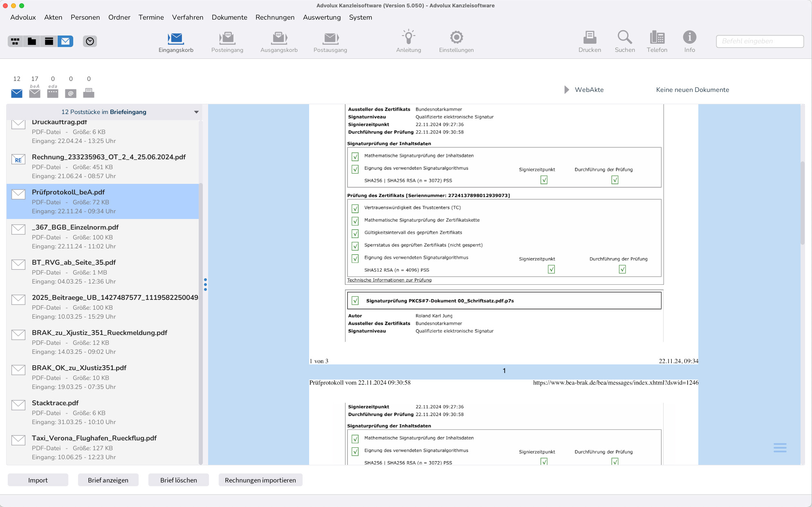This screenshot has height=507, width=812.
Task: Open the Termine menu
Action: pyautogui.click(x=151, y=17)
